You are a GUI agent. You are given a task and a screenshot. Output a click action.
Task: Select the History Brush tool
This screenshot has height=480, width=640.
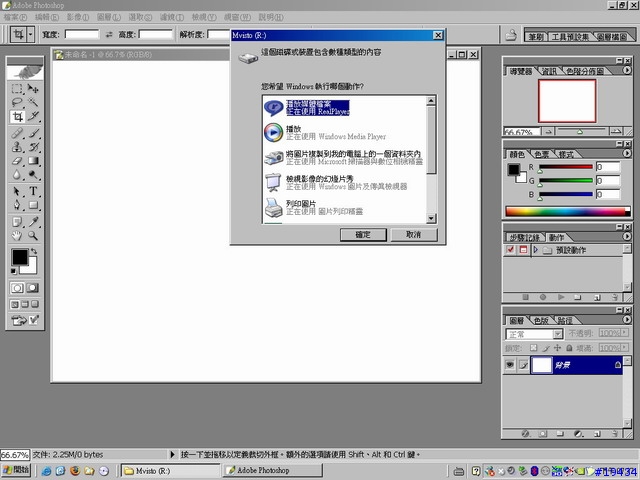tap(33, 147)
